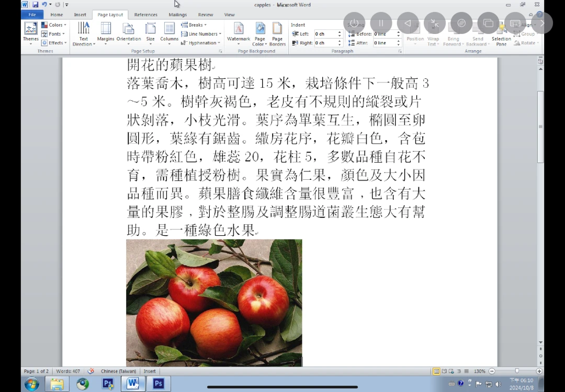
Task: Click the Save icon in Quick Access
Action: (35, 5)
